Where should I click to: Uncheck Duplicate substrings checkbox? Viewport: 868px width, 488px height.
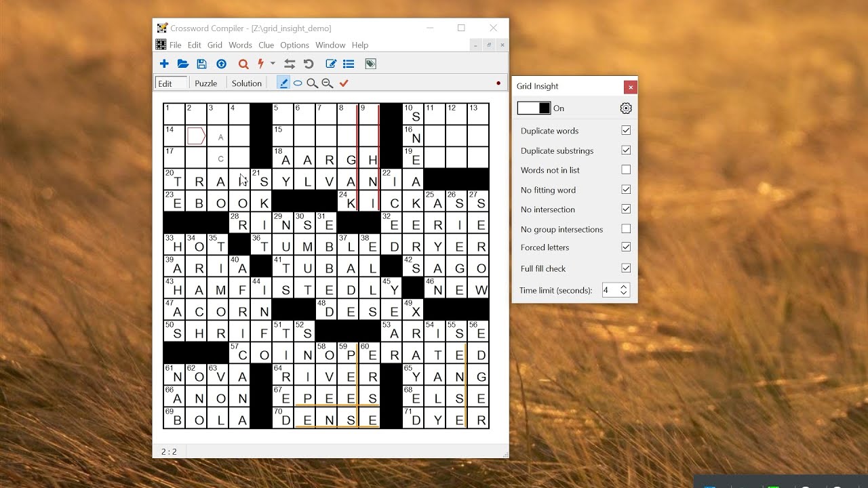coord(626,150)
